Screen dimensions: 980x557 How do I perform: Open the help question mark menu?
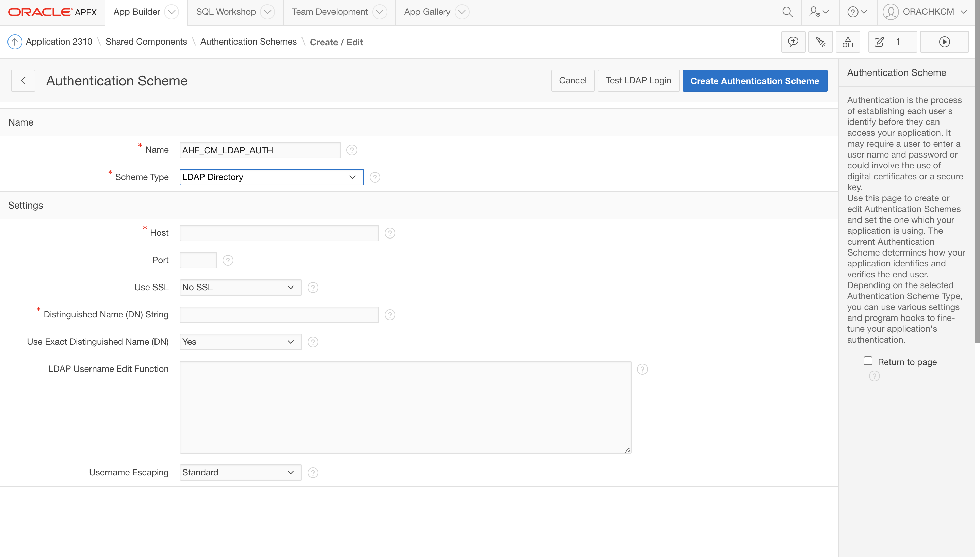click(857, 12)
